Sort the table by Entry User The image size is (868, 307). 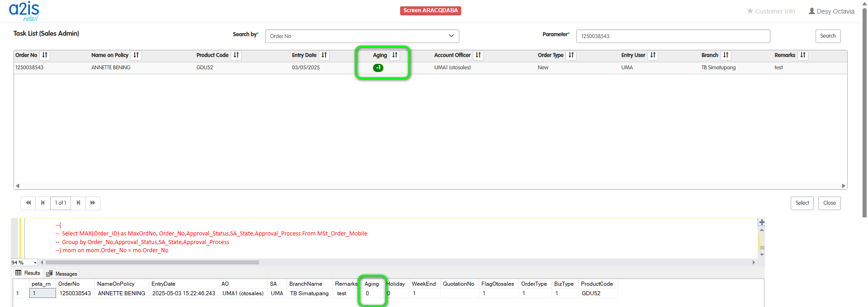click(x=653, y=55)
